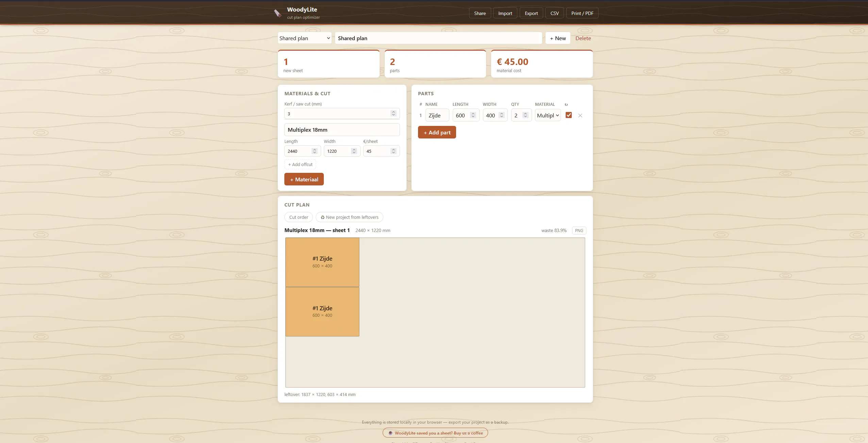This screenshot has width=868, height=443.
Task: Click the 1 new sheet summary card
Action: 329,64
